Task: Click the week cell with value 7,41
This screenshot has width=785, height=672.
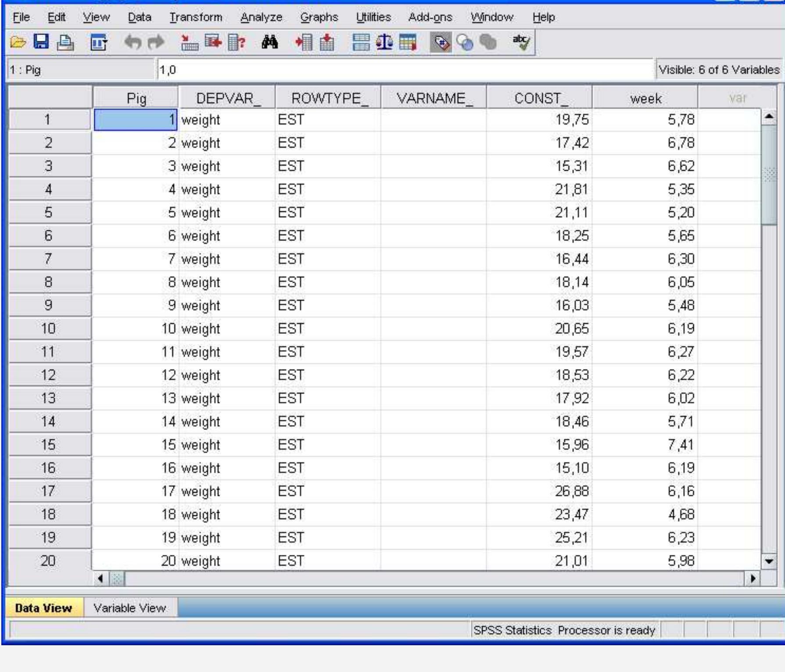Action: point(645,444)
